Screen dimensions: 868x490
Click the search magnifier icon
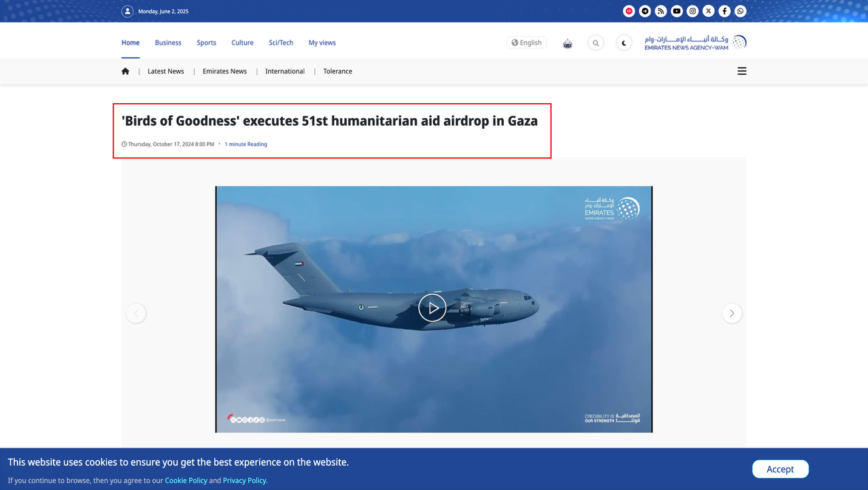(595, 43)
